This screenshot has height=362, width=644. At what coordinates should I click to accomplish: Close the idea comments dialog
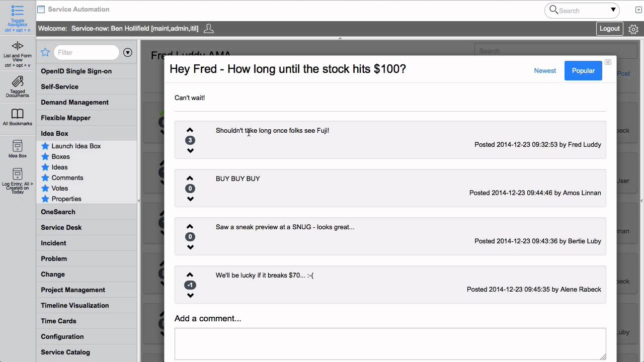(x=608, y=62)
